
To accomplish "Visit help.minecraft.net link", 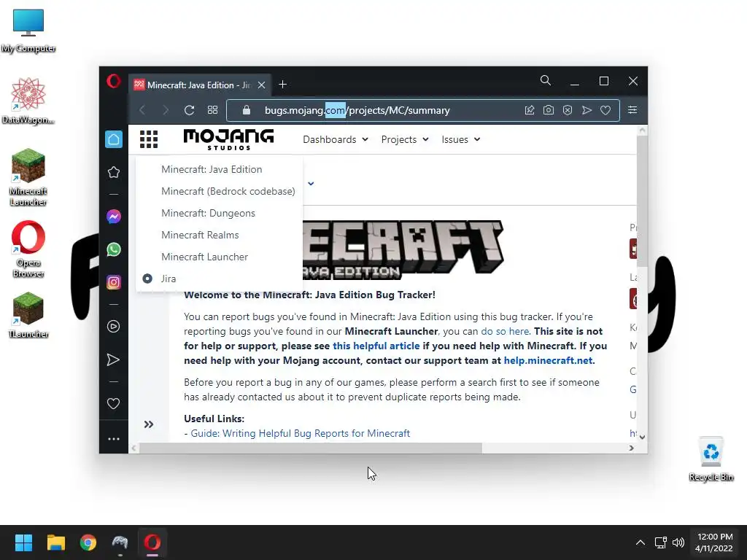I will pos(549,360).
